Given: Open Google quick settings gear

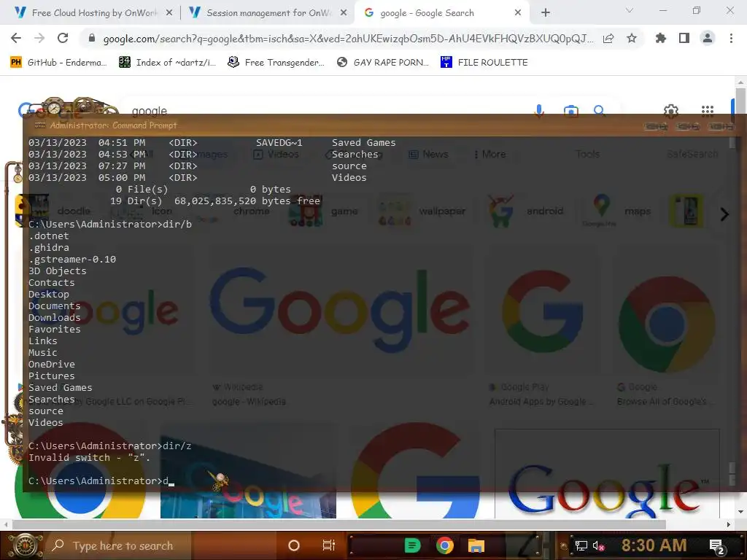Looking at the screenshot, I should [671, 112].
